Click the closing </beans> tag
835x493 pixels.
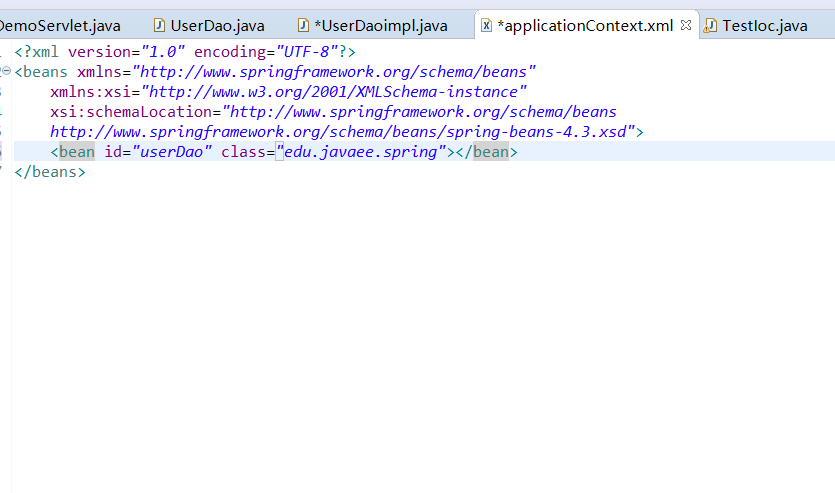50,172
